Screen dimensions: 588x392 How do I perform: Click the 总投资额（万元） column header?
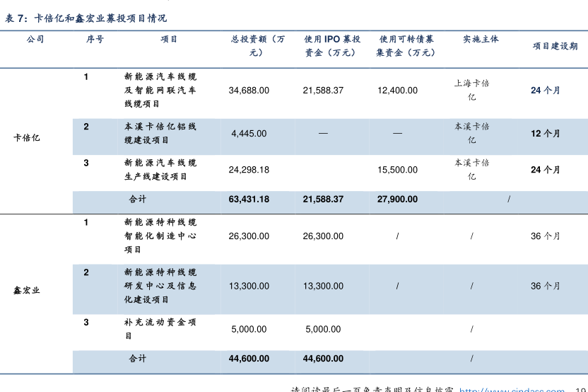(257, 46)
